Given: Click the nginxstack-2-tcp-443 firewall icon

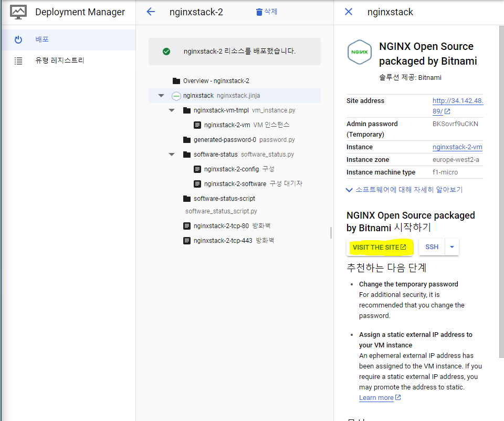Looking at the screenshot, I should [187, 241].
